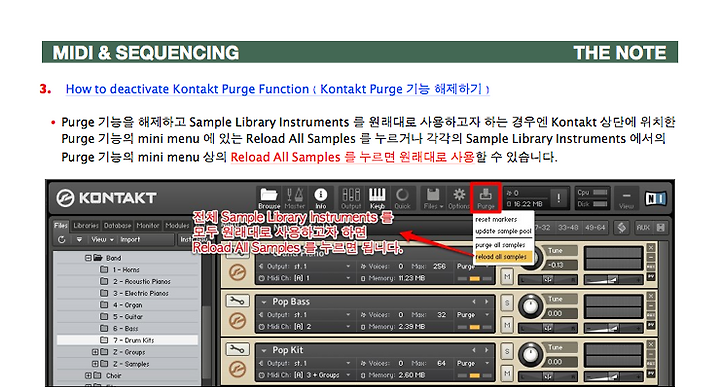Viewport: 720px width, 392px height.
Task: Remove Grand Piano with its X icon
Action: coord(651,247)
